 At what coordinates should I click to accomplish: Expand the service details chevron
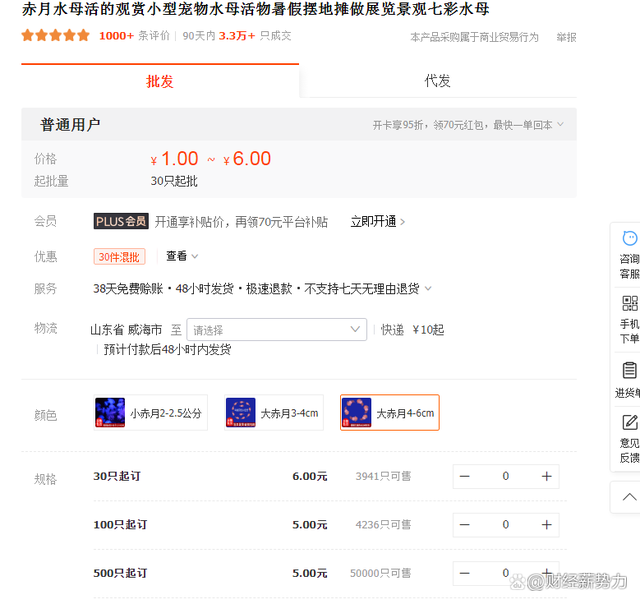pyautogui.click(x=428, y=289)
